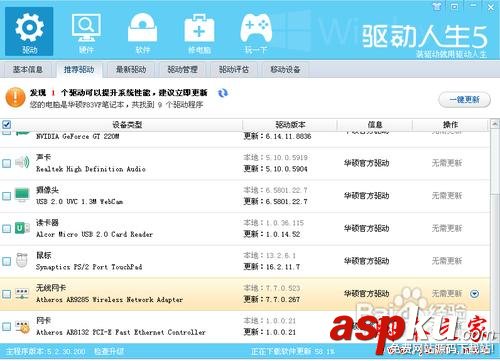Image resolution: width=500 pixels, height=361 pixels.
Task: Click the 设备类型 column header
Action: pos(127,125)
